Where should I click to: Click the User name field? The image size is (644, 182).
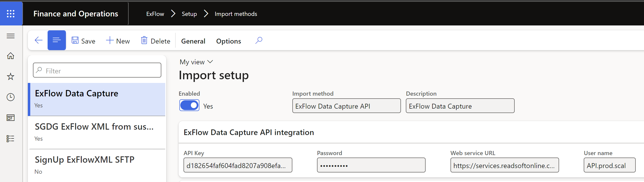click(x=610, y=165)
